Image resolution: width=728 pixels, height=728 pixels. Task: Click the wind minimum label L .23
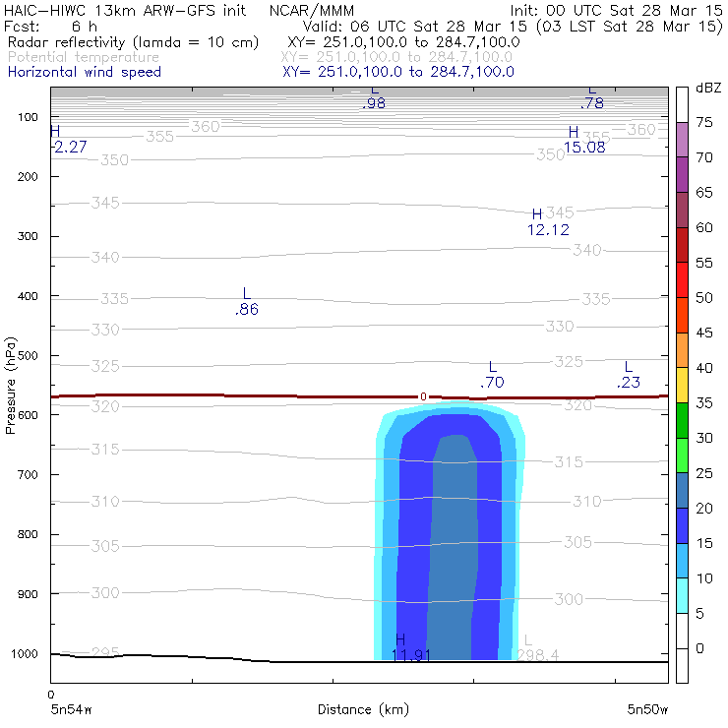(629, 375)
